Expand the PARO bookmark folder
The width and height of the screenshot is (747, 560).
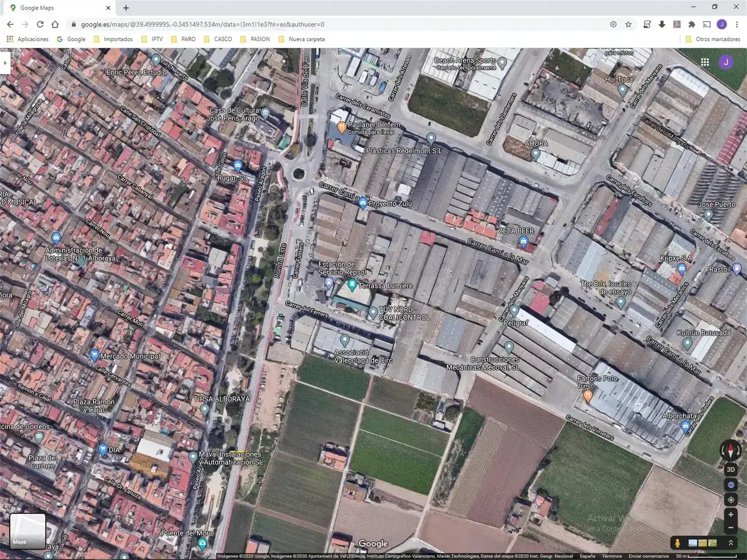(x=183, y=39)
